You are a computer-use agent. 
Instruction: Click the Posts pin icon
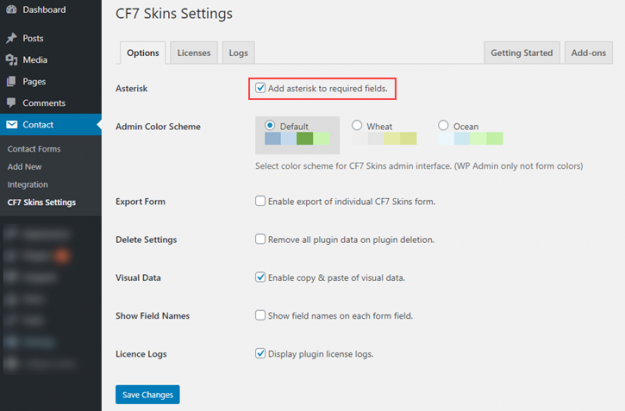11,38
